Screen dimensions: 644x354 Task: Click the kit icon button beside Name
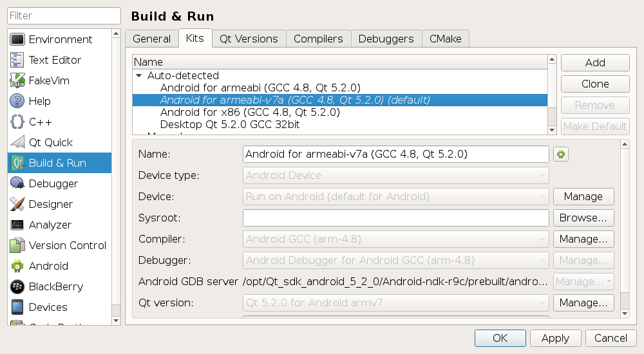click(x=561, y=154)
